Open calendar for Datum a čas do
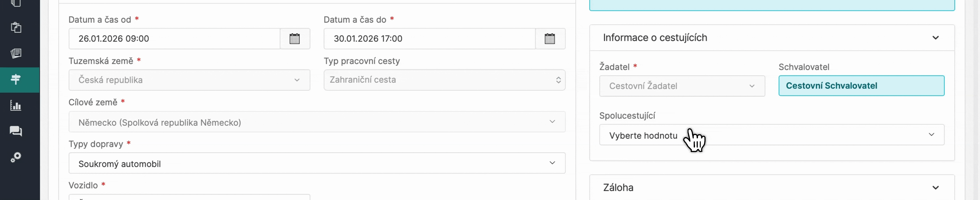The image size is (980, 200). pyautogui.click(x=550, y=39)
